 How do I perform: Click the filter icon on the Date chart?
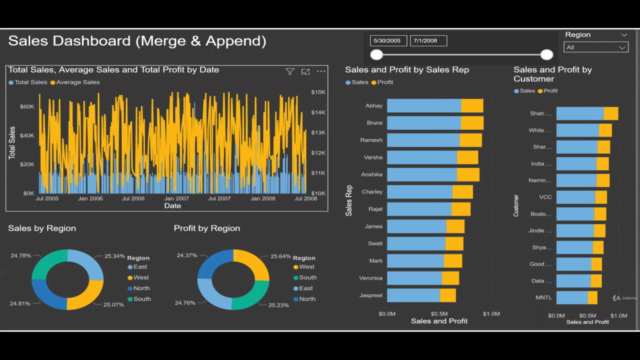click(x=290, y=72)
